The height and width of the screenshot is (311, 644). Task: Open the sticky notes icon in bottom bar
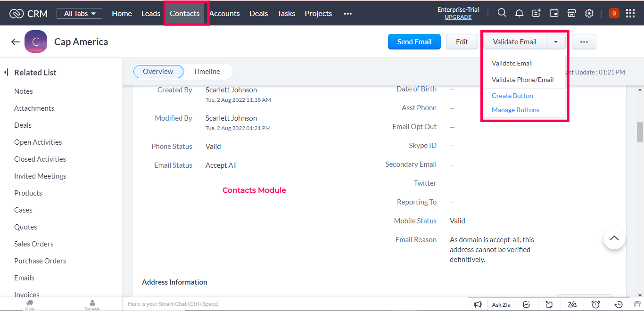point(549,304)
